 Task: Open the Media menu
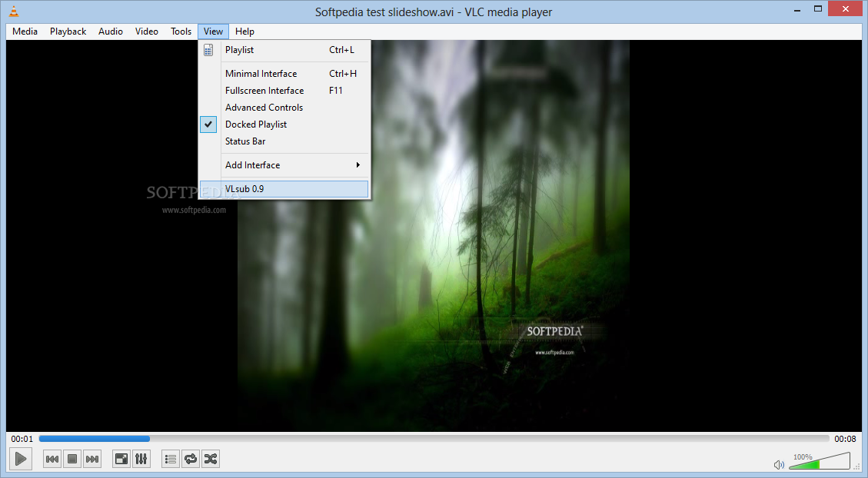(25, 32)
